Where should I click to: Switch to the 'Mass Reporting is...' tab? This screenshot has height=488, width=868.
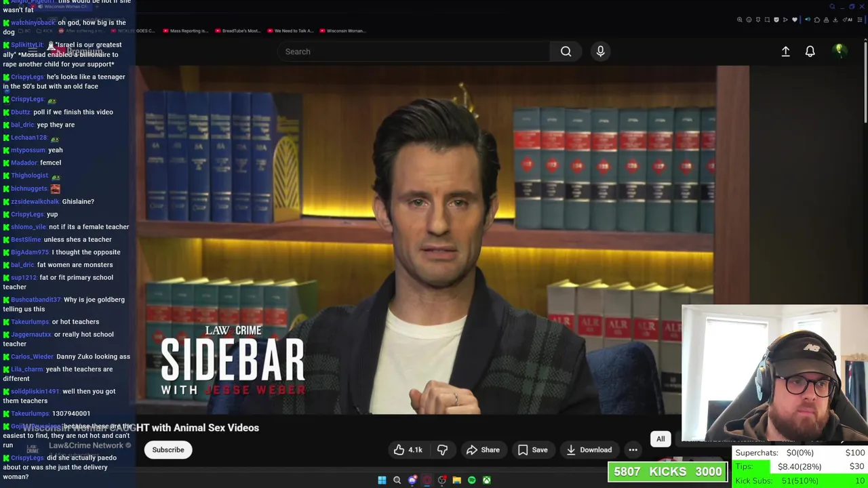point(184,30)
